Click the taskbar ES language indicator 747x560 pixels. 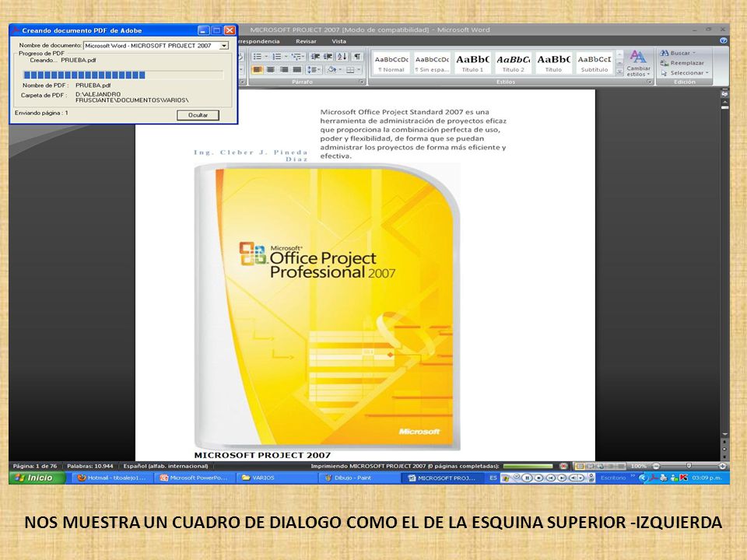493,478
